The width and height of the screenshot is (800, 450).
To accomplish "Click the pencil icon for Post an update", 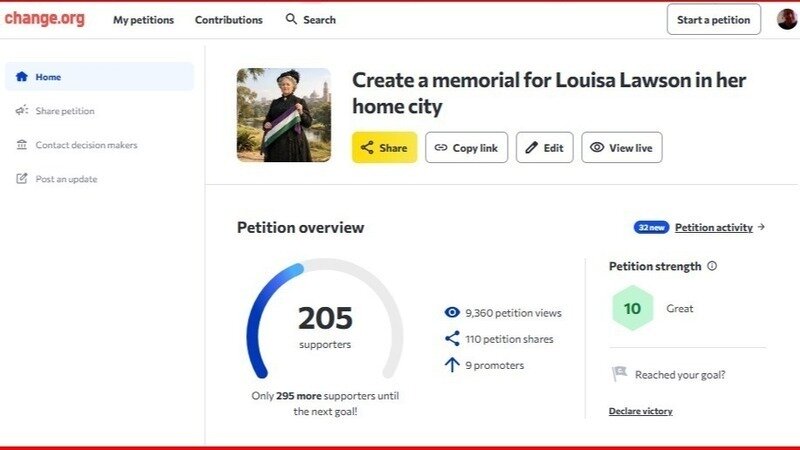I will tap(21, 179).
